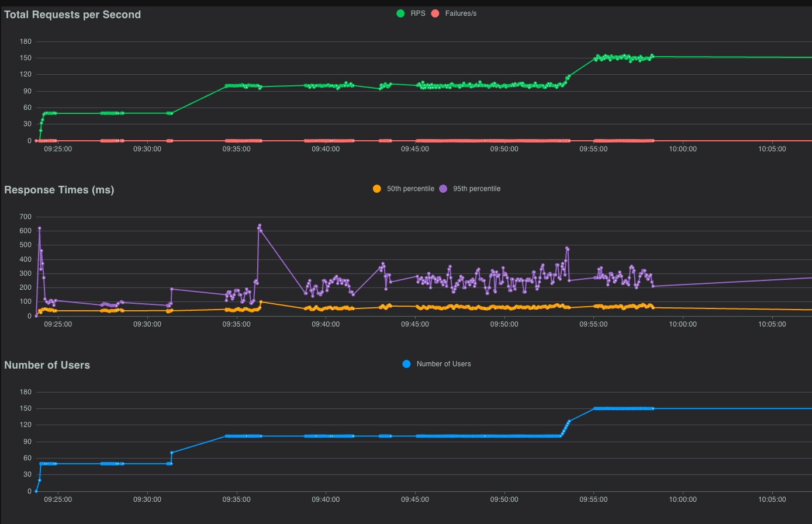Viewport: 812px width, 524px height.
Task: Click the Total Requests per Second chart title
Action: (x=72, y=15)
